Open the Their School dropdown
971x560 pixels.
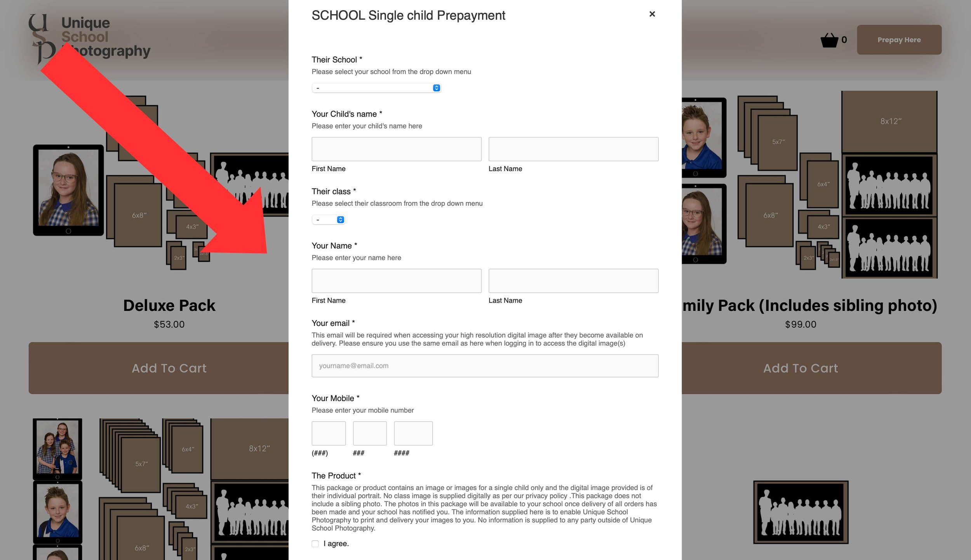coord(376,88)
